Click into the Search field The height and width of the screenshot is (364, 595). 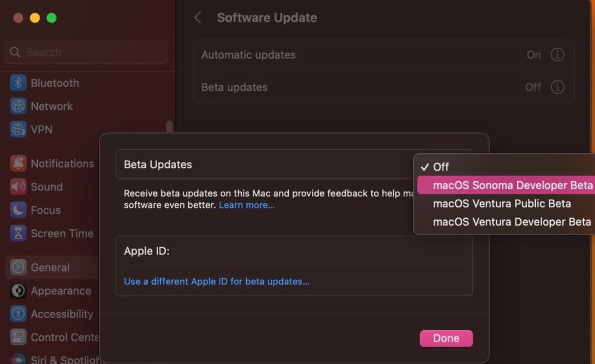click(86, 52)
